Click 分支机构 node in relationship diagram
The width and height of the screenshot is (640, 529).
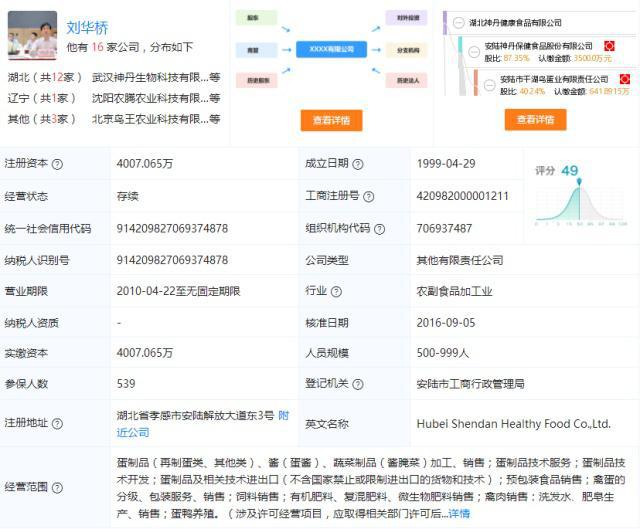coord(407,50)
